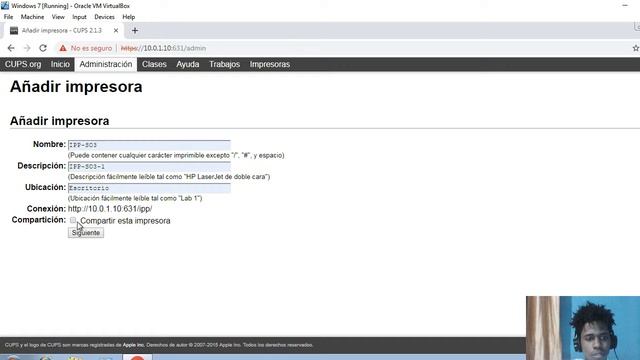
Task: Click the Siguiente button
Action: coord(86,233)
